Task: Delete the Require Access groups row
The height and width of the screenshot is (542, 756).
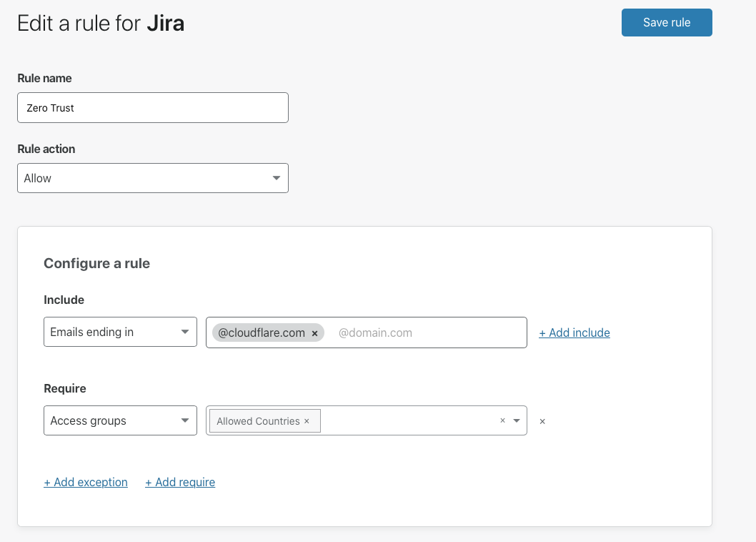Action: 542,421
